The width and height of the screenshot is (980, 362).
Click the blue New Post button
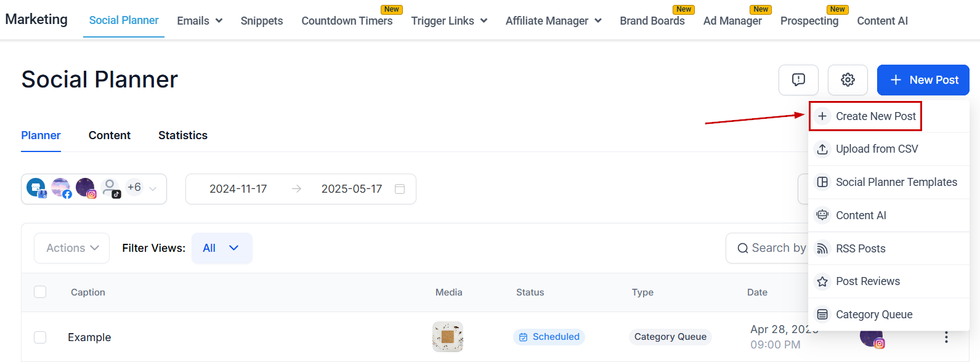pos(923,80)
